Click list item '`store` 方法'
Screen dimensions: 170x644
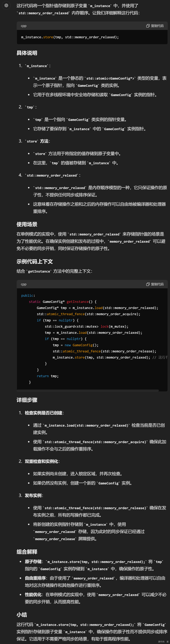coord(37,141)
